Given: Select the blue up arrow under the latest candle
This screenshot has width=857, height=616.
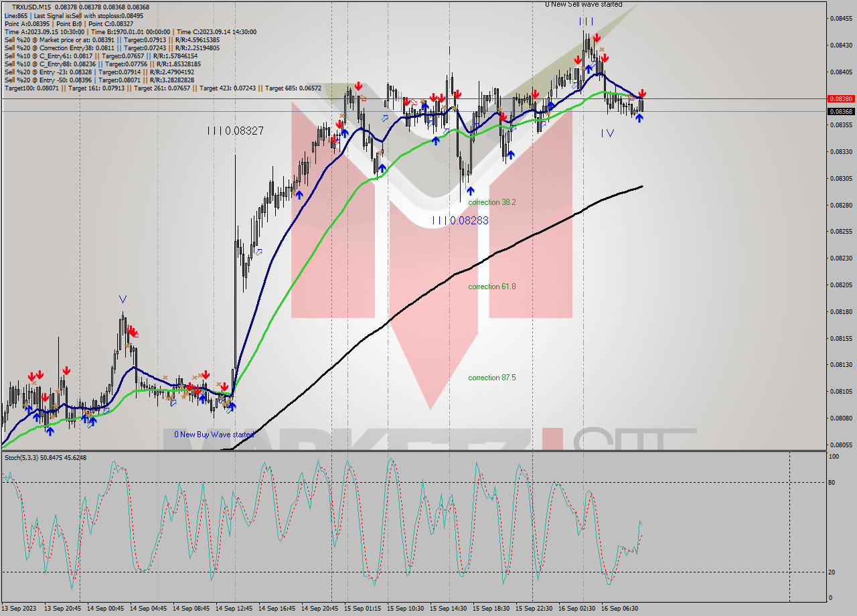Looking at the screenshot, I should 639,118.
